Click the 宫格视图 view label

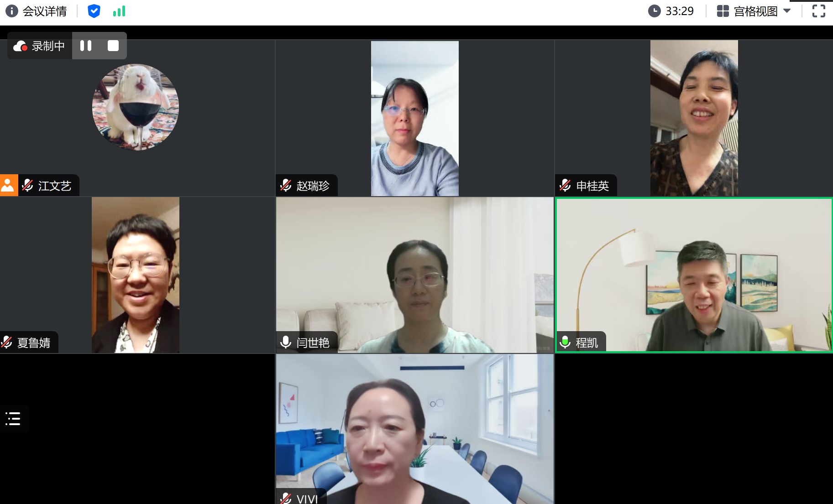[x=755, y=11]
